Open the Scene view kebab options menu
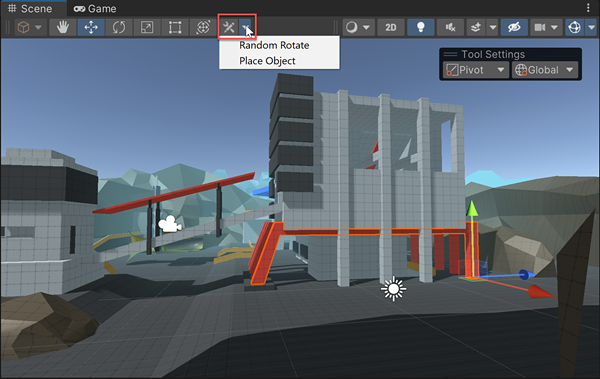This screenshot has width=600, height=379. [x=588, y=8]
